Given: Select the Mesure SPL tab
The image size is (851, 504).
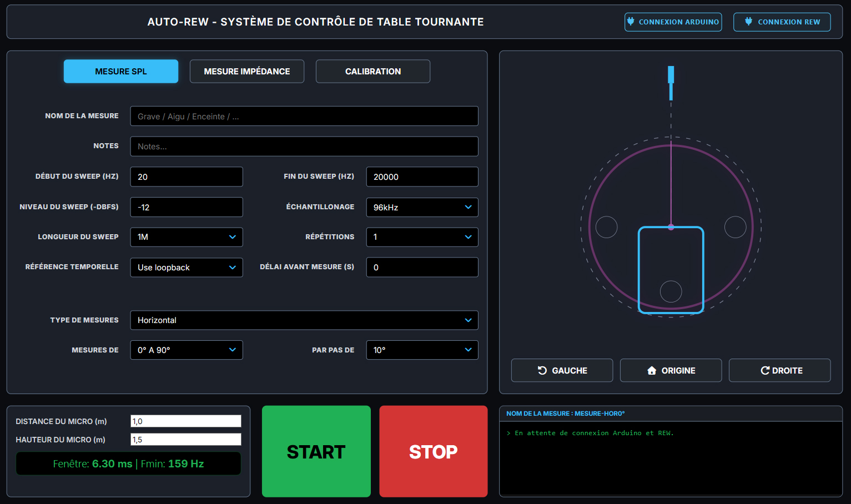Looking at the screenshot, I should pos(121,72).
